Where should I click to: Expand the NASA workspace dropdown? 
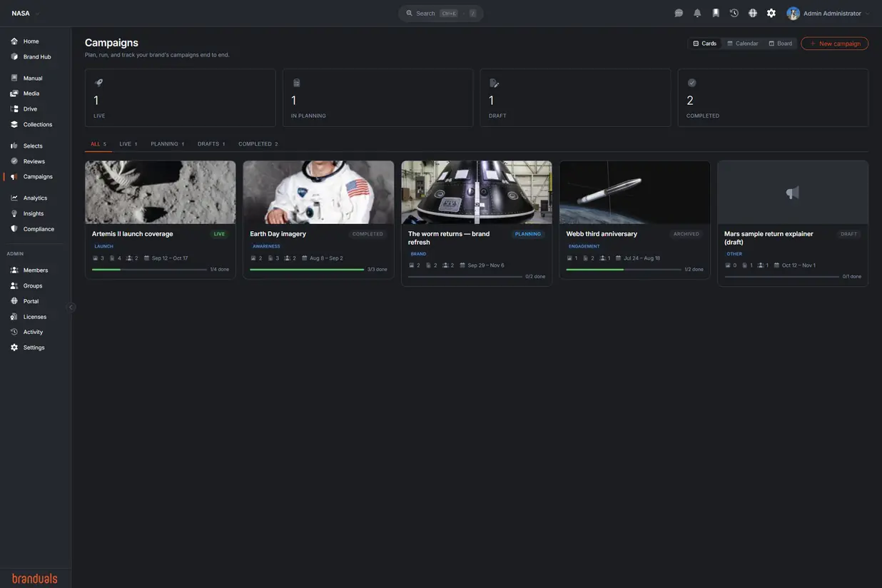tap(26, 13)
